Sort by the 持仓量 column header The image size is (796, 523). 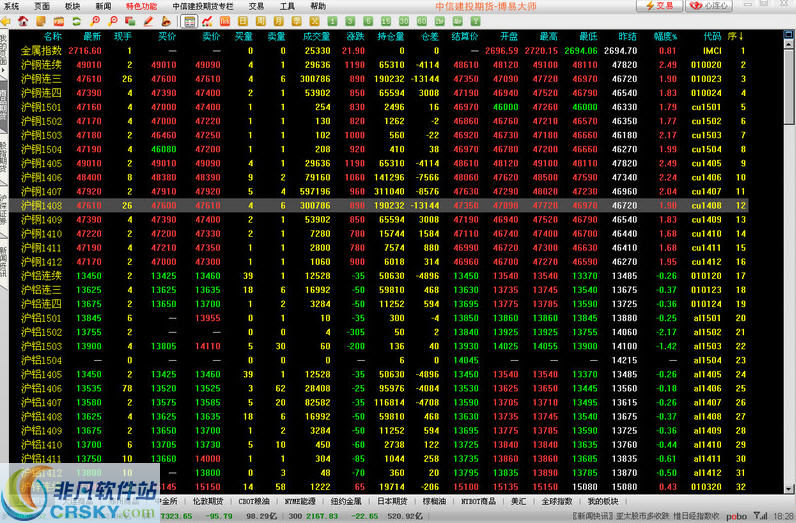(x=390, y=36)
